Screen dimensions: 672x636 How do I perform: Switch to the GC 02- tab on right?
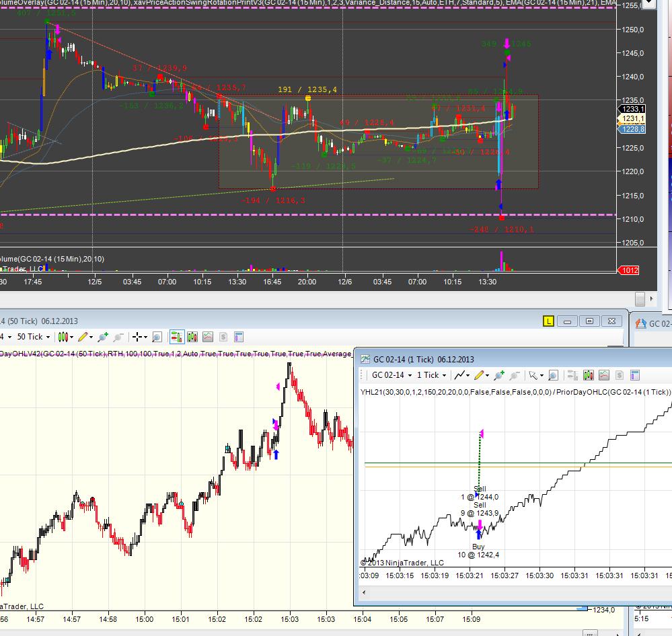[x=652, y=324]
